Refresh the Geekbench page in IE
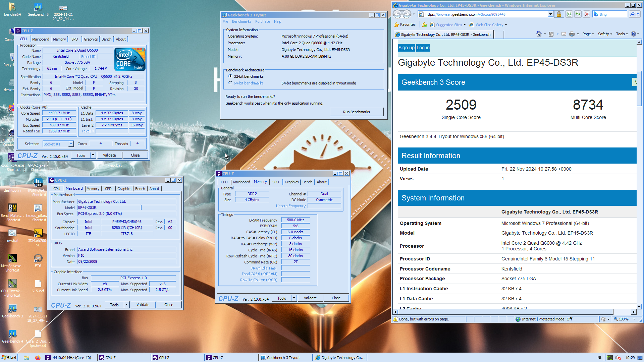The height and width of the screenshot is (362, 644). 578,14
